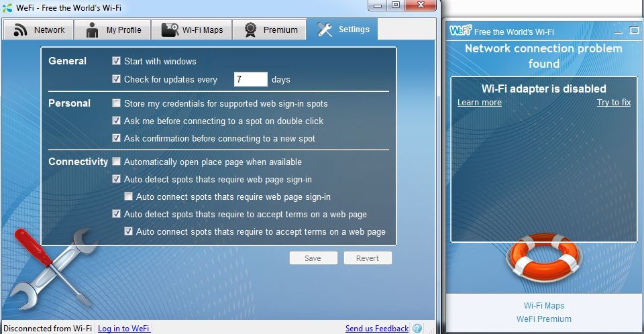The width and height of the screenshot is (644, 334).
Task: Toggle Ask confirmation before connecting to new spot
Action: click(116, 138)
